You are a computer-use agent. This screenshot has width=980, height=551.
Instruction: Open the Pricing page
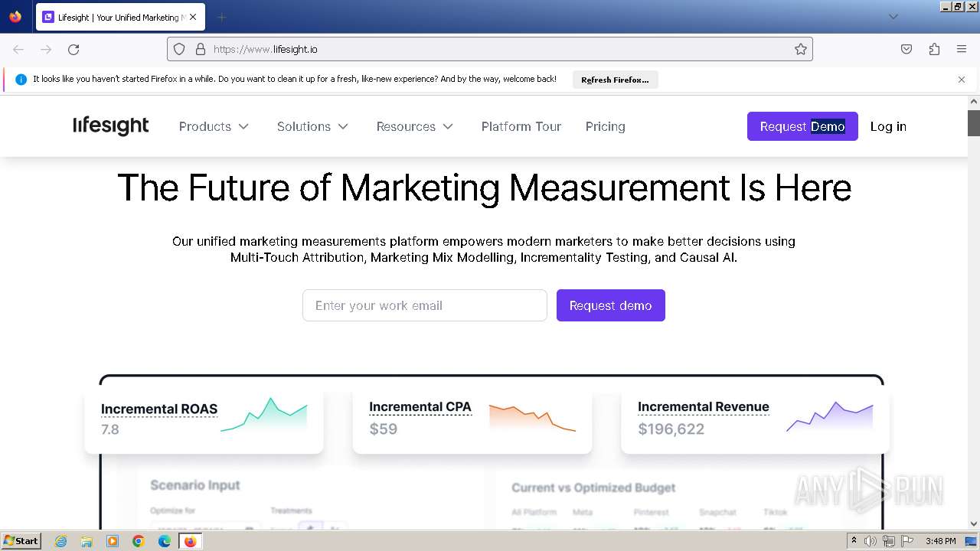pyautogui.click(x=605, y=126)
